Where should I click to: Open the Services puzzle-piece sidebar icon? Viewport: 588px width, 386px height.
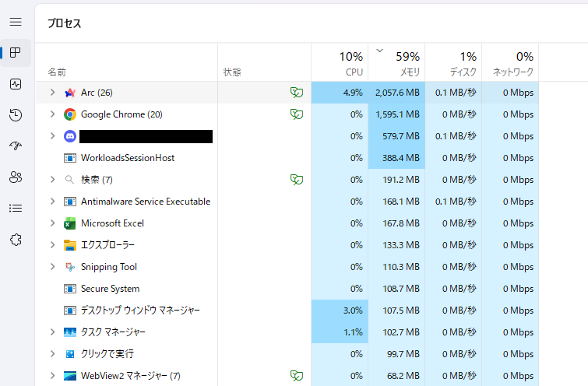16,240
